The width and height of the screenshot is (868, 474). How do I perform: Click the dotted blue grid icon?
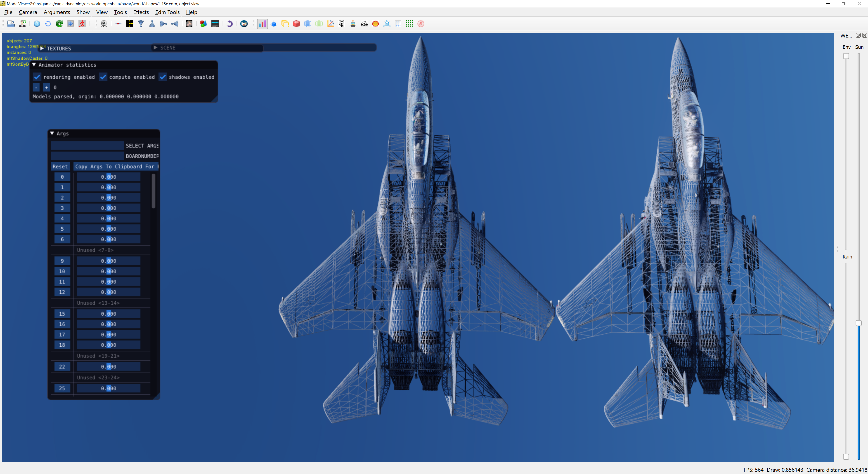point(398,24)
